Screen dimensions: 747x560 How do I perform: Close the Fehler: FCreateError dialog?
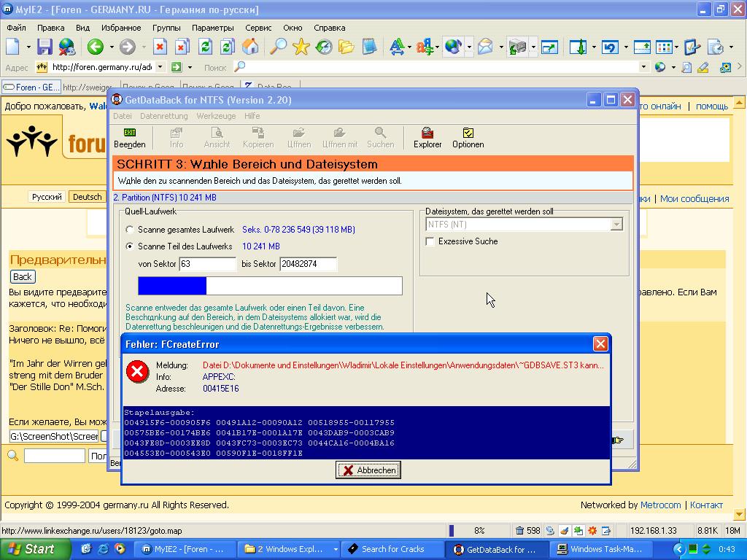pos(600,344)
